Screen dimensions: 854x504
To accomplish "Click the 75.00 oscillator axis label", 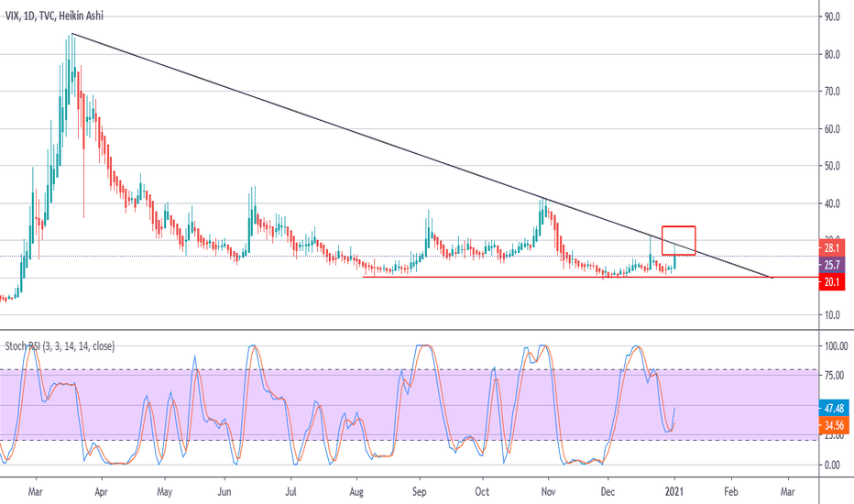I will pyautogui.click(x=834, y=376).
